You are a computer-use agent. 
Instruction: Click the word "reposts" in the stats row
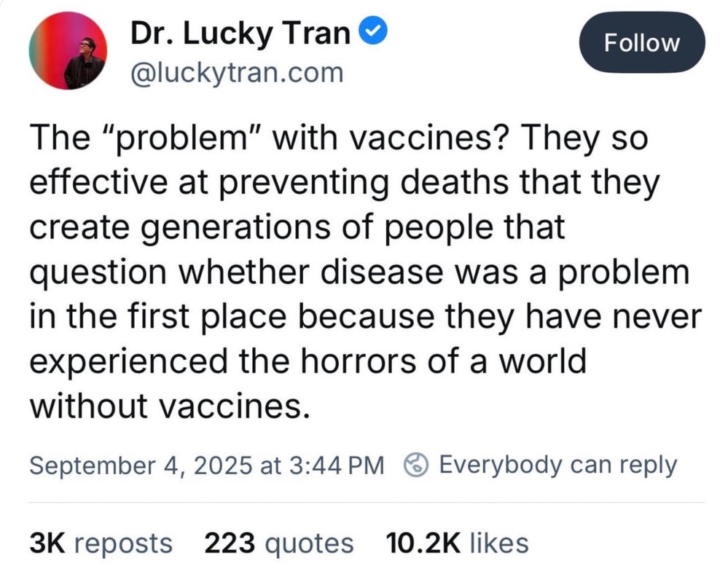click(124, 542)
